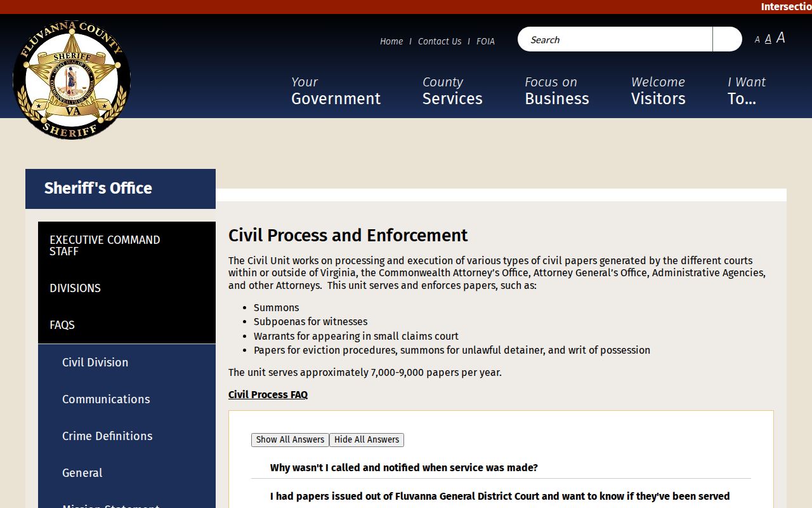Open Executive Command Staff sidebar item
Viewport: 812px width, 508px height.
(127, 246)
